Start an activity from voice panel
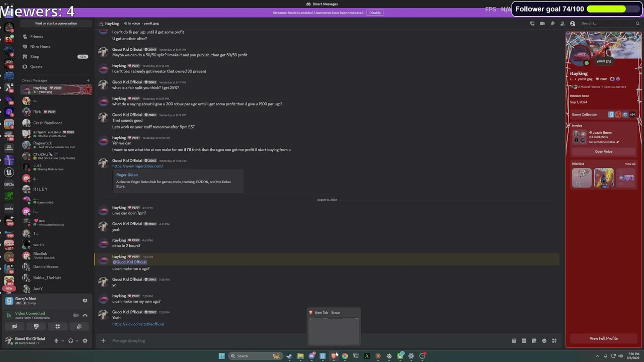Viewport: 644px width, 362px height. (x=57, y=327)
